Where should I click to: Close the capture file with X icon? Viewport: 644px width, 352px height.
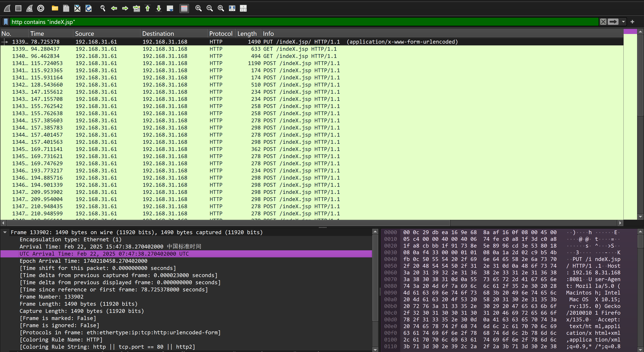click(x=77, y=8)
